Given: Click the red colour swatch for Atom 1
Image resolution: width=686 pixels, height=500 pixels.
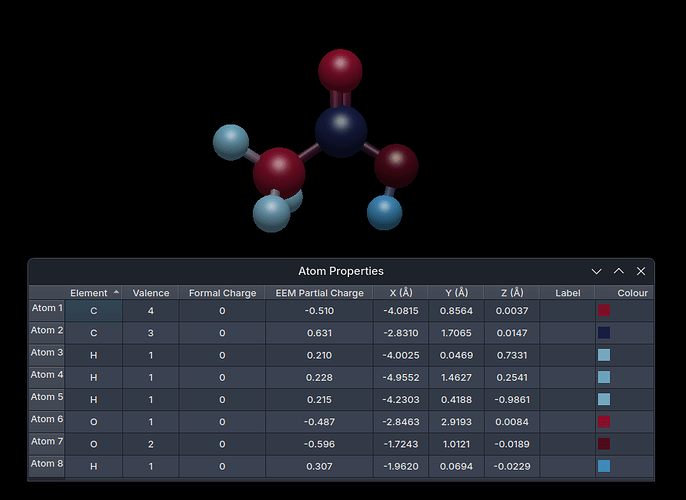Looking at the screenshot, I should [604, 311].
